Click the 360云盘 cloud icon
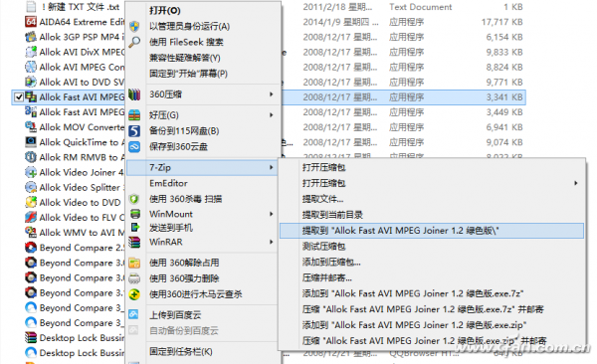 134,146
